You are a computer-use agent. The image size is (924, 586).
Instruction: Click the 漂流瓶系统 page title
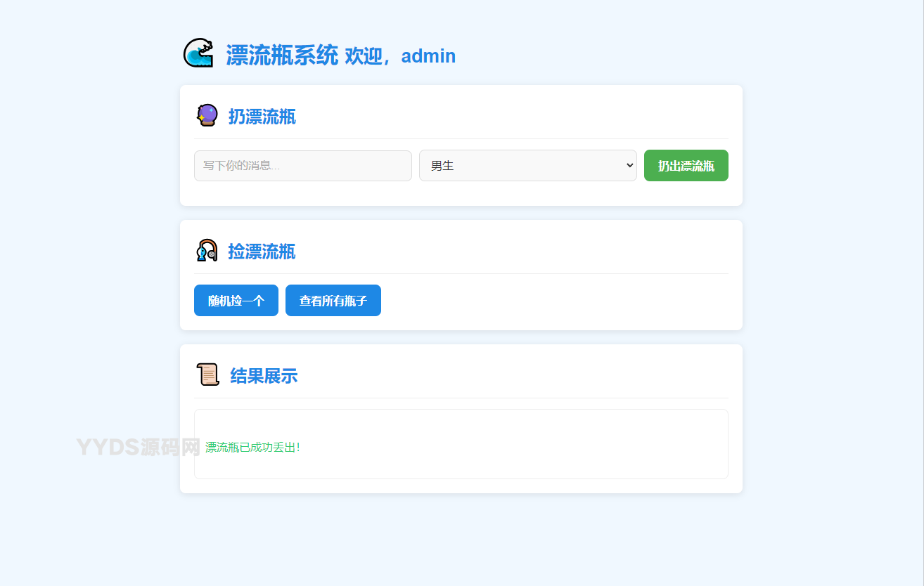click(282, 56)
